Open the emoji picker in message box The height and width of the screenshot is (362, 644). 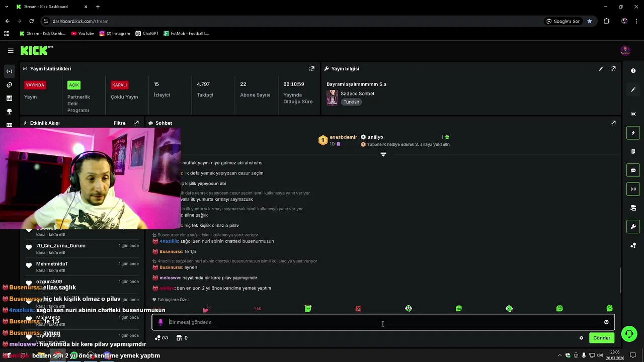pos(606,322)
